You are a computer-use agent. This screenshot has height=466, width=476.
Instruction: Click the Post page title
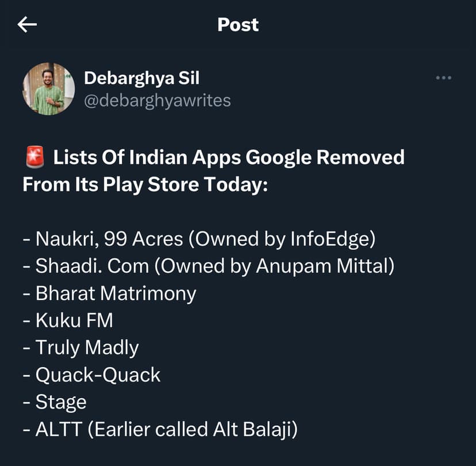(x=237, y=24)
